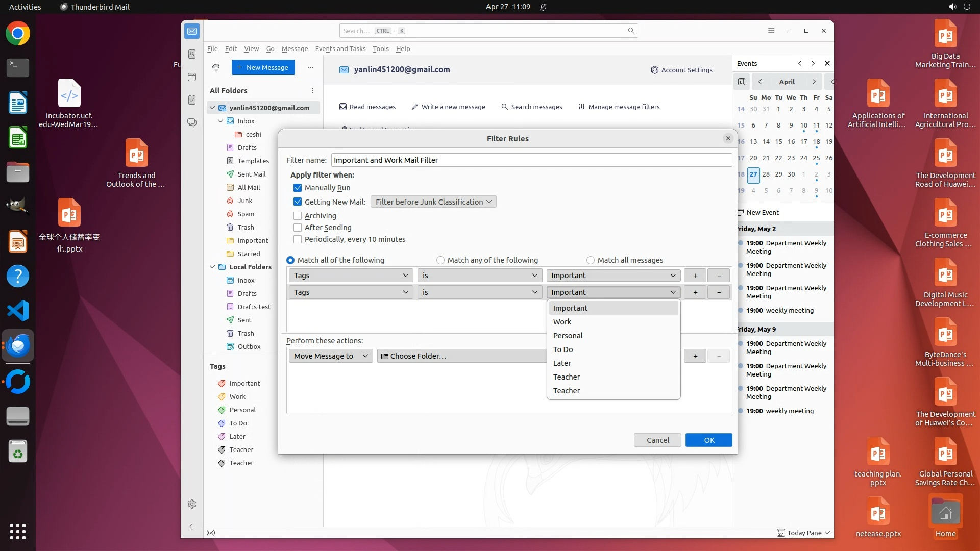Open the Address Book sidebar icon
This screenshot has height=551, width=980.
[192, 54]
